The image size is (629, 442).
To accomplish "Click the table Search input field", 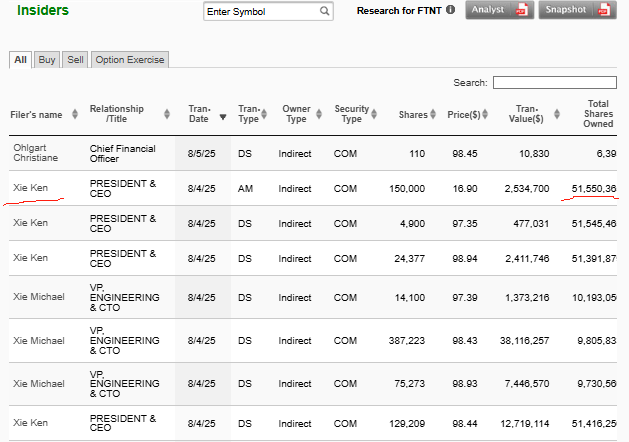I will pos(555,83).
